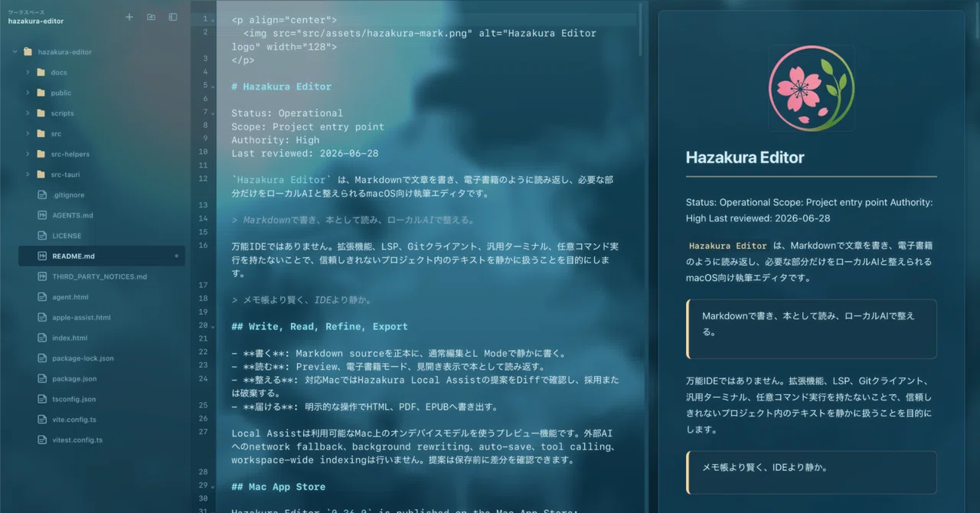The width and height of the screenshot is (980, 513).
Task: Open apple-assist.html from the file tree
Action: tap(102, 317)
